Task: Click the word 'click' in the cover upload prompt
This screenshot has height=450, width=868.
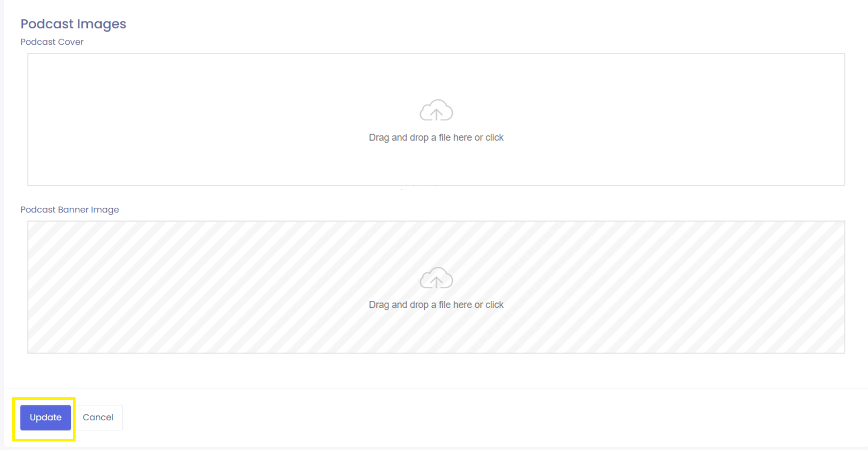Action: tap(494, 137)
